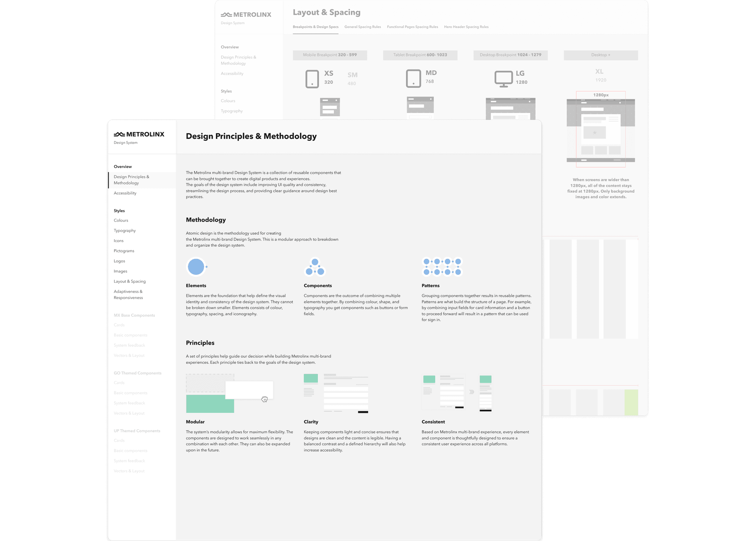Click the Modular principle illustration
The width and height of the screenshot is (756, 541).
point(229,393)
